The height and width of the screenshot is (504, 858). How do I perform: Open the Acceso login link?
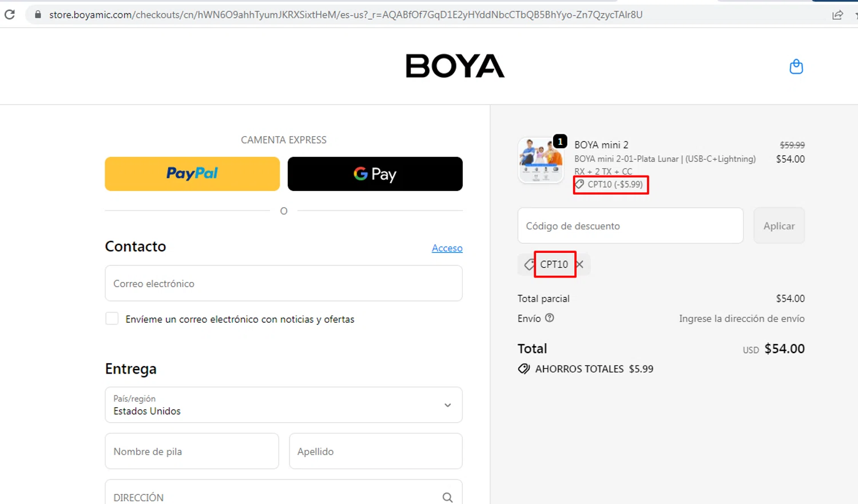(x=447, y=248)
